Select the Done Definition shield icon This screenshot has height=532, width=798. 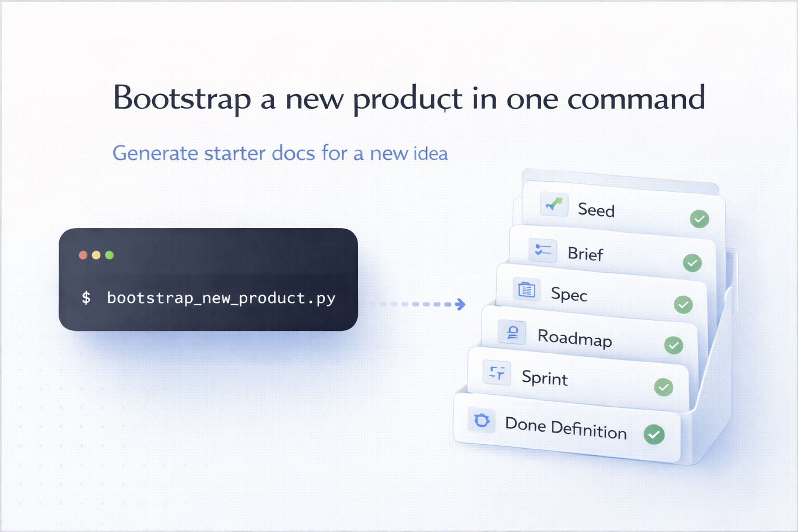tap(481, 421)
